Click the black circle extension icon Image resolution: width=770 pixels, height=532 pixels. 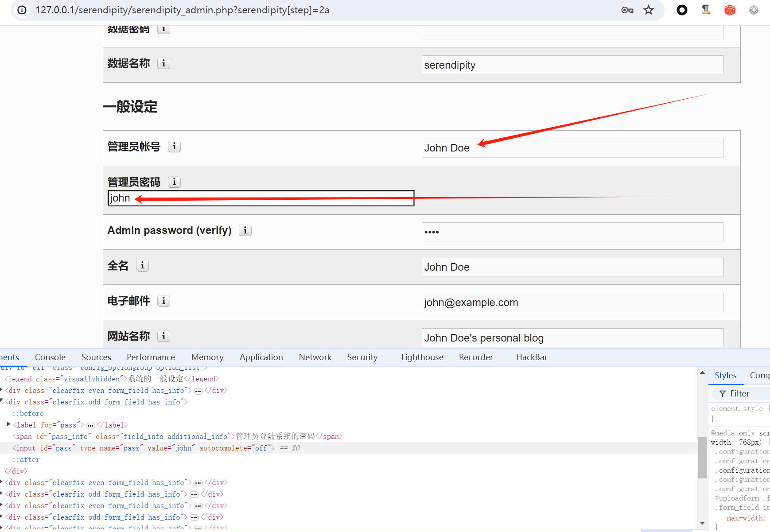[682, 10]
